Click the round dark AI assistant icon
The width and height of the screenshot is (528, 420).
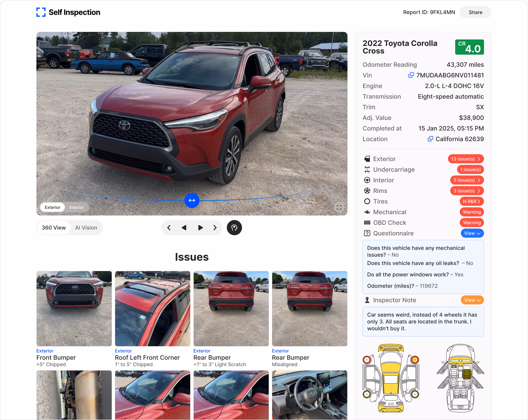click(234, 228)
